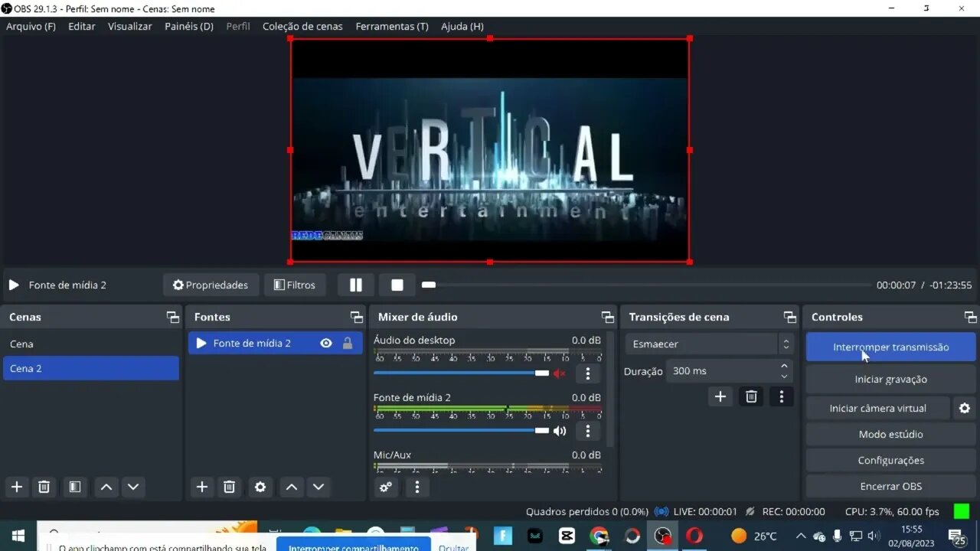Open Configurações from Controles

(x=891, y=460)
